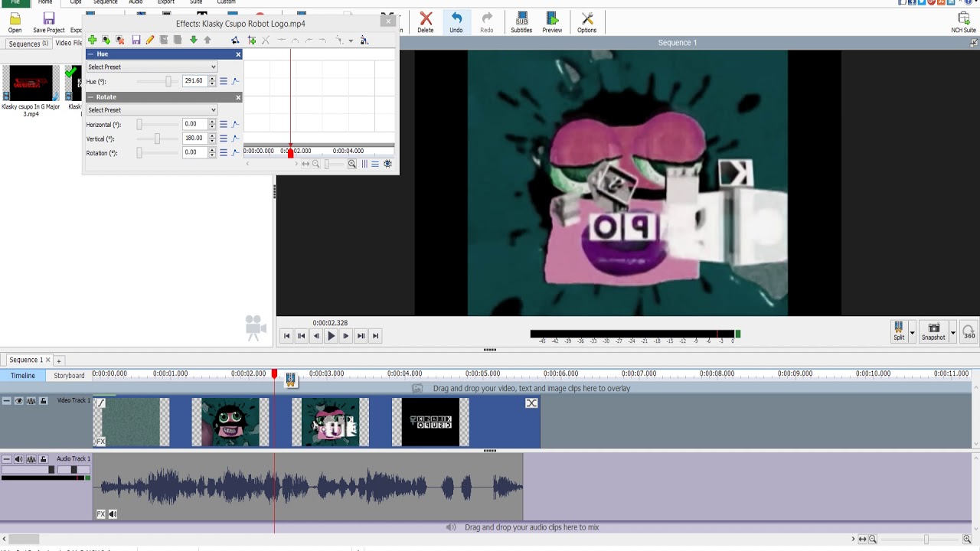The width and height of the screenshot is (980, 551).
Task: Collapse the Rotate effect section
Action: pos(91,97)
